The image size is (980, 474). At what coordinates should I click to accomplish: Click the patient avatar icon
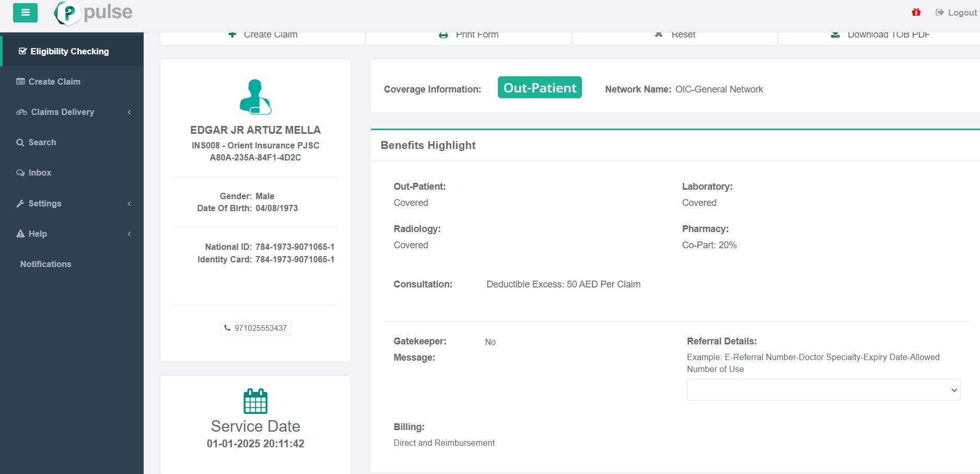pyautogui.click(x=255, y=97)
